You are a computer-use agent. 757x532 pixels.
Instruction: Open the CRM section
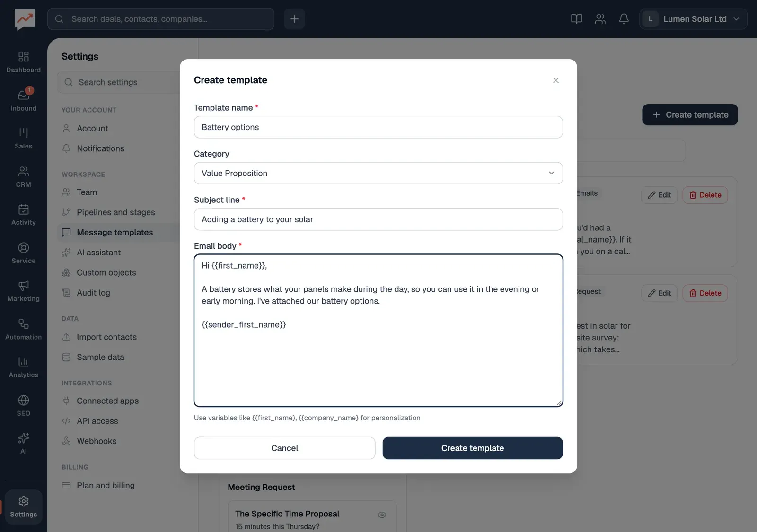[x=23, y=176]
